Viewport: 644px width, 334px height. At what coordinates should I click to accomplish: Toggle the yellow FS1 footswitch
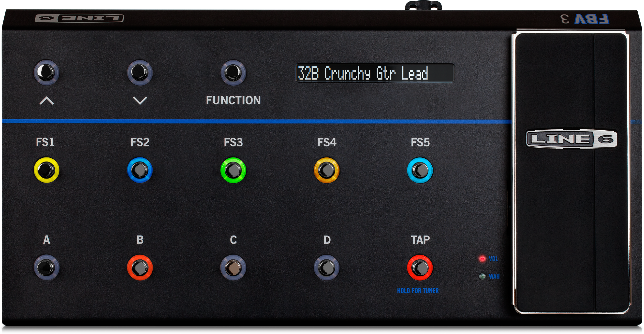pos(47,170)
